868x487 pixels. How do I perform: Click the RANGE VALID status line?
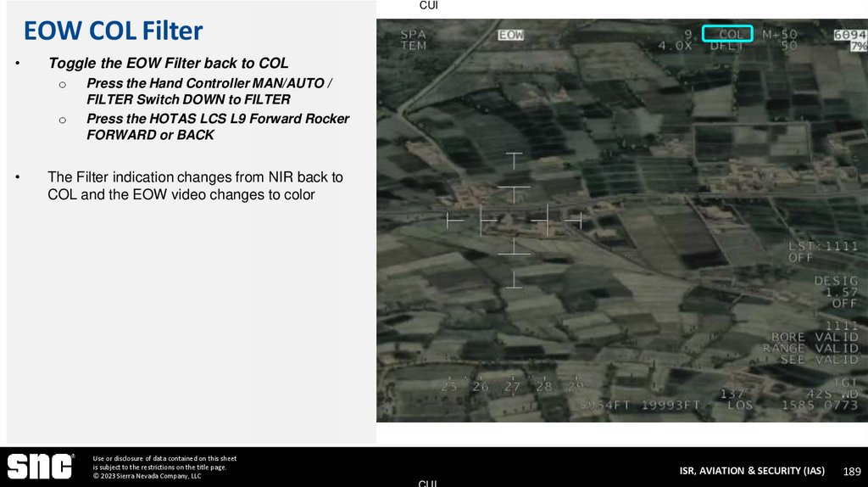coord(810,348)
